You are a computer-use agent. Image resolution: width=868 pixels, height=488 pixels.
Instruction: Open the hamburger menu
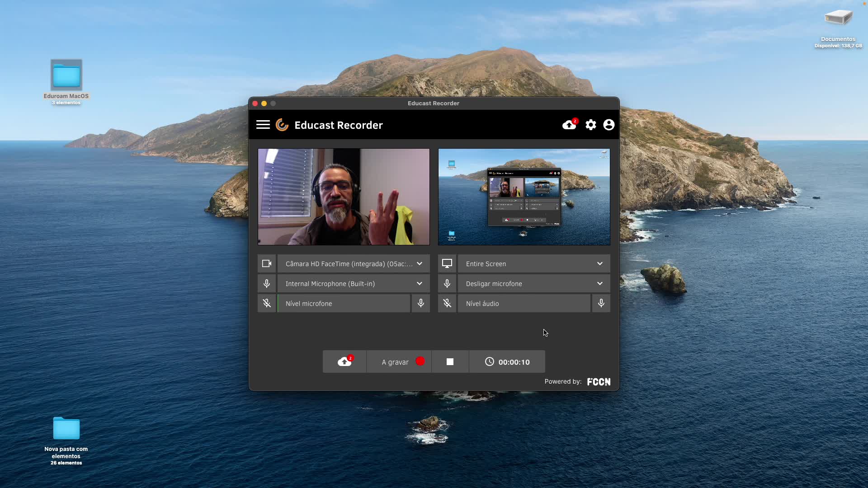(x=263, y=125)
